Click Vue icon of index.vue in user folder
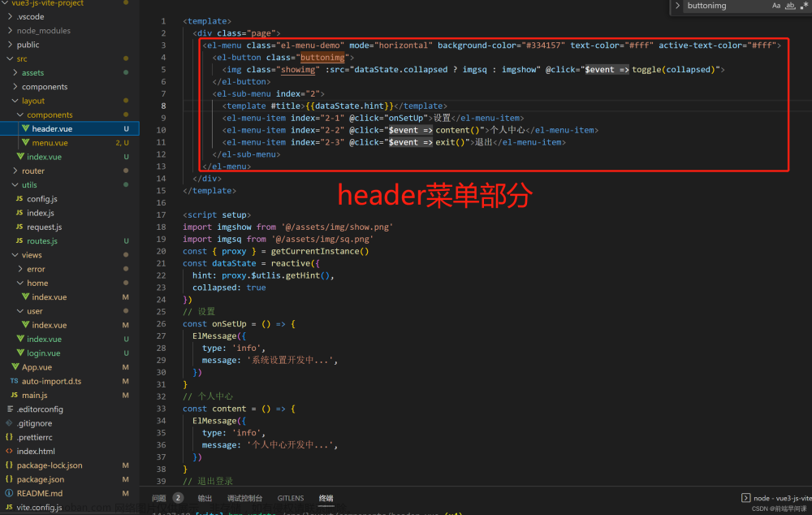 pyautogui.click(x=25, y=325)
